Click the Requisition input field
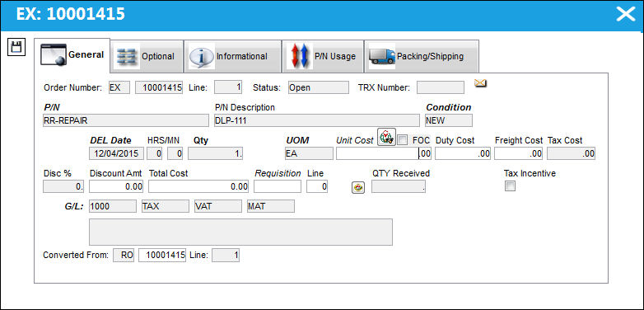 coord(278,186)
